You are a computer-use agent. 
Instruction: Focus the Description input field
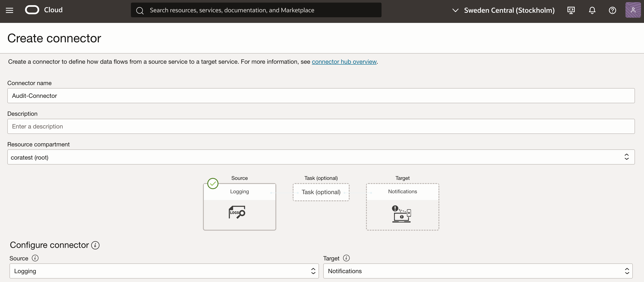click(x=321, y=126)
